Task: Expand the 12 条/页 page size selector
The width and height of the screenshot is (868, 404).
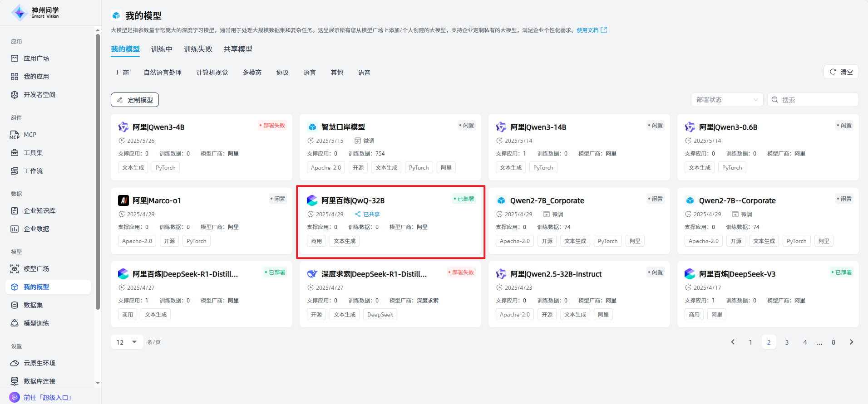Action: pyautogui.click(x=127, y=342)
